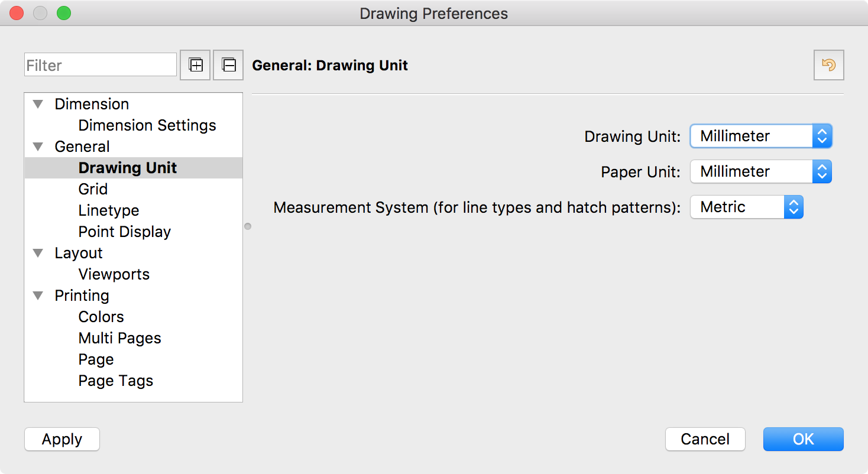Select Point Display settings
Screen dimensions: 868x474
coord(124,231)
